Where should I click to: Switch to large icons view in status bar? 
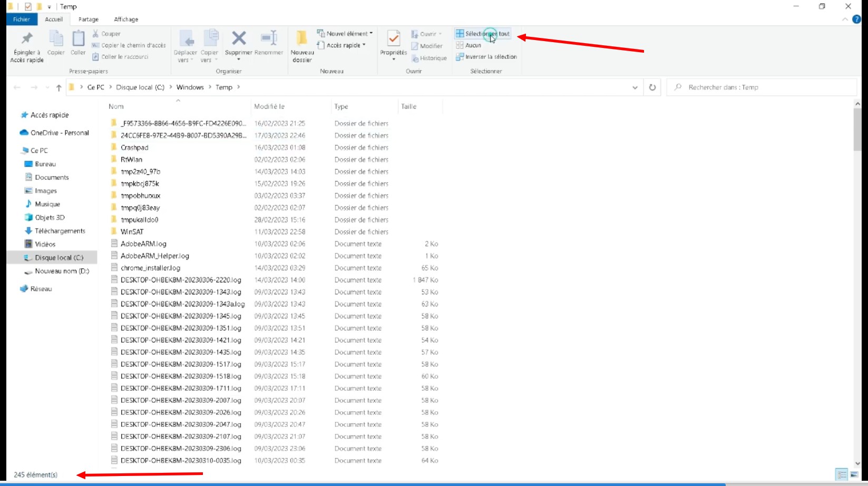pos(854,474)
